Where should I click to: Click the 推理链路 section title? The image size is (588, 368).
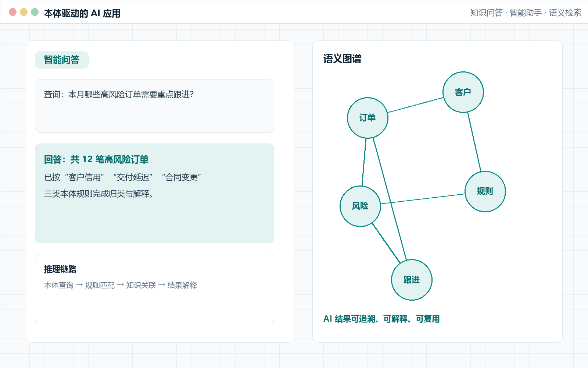coord(60,269)
